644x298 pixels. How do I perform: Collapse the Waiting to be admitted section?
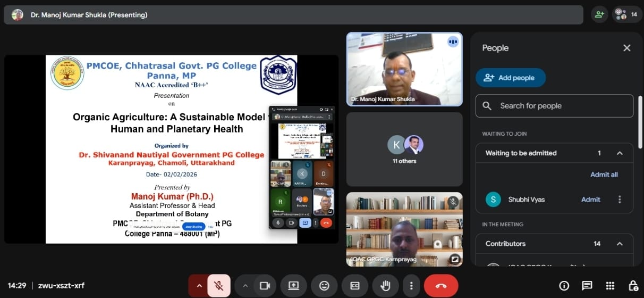619,153
